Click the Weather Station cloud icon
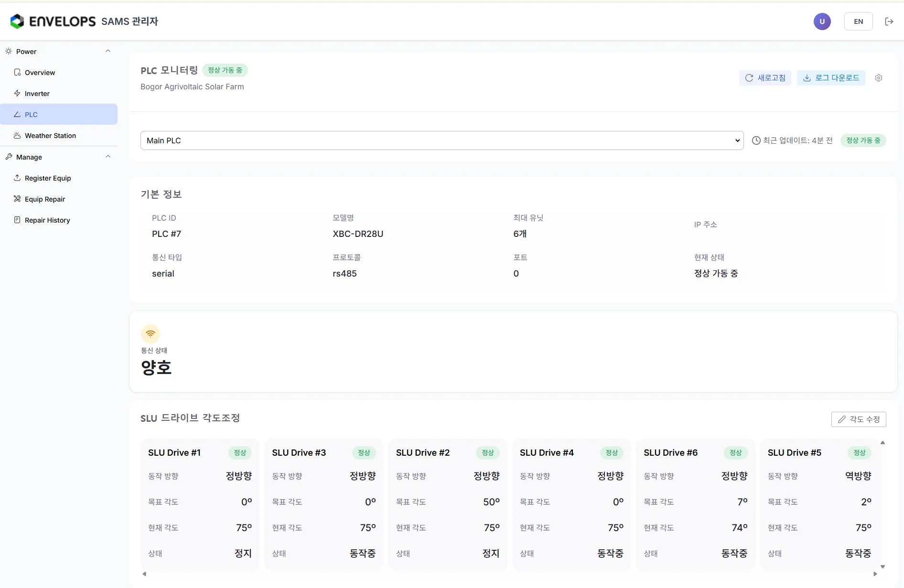Viewport: 904px width, 588px height. [17, 136]
